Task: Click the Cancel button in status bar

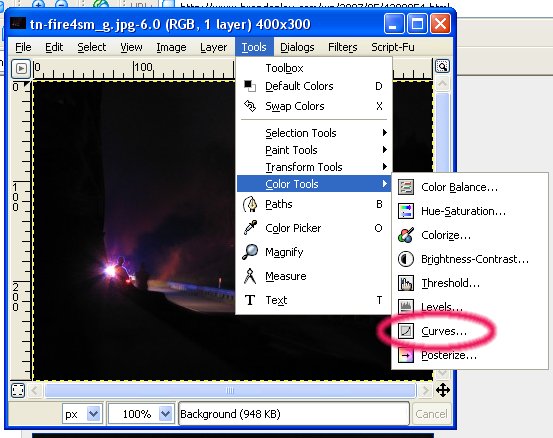Action: pos(431,413)
